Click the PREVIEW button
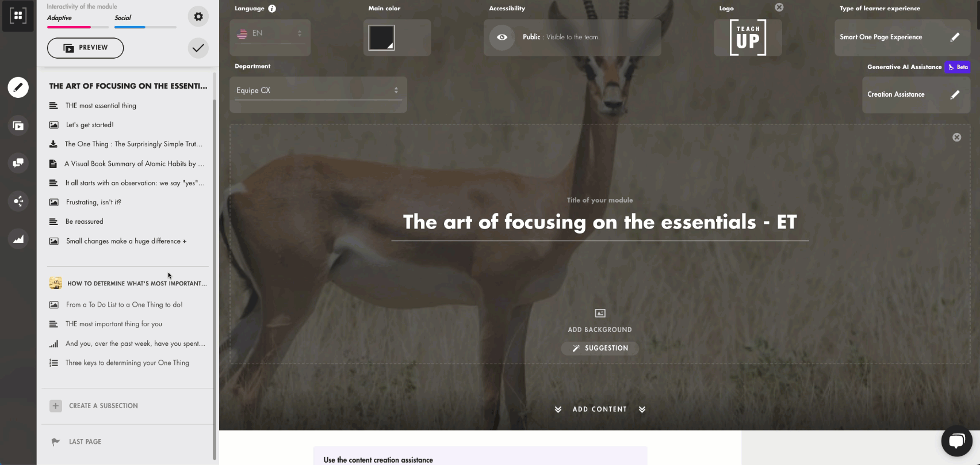 coord(85,48)
